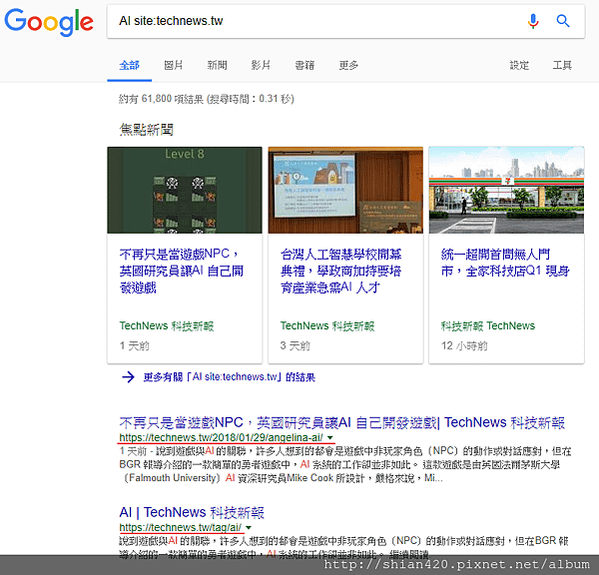Screen dimensions: 599x575
Task: Click '1 天前' on first news card
Action: pos(134,346)
